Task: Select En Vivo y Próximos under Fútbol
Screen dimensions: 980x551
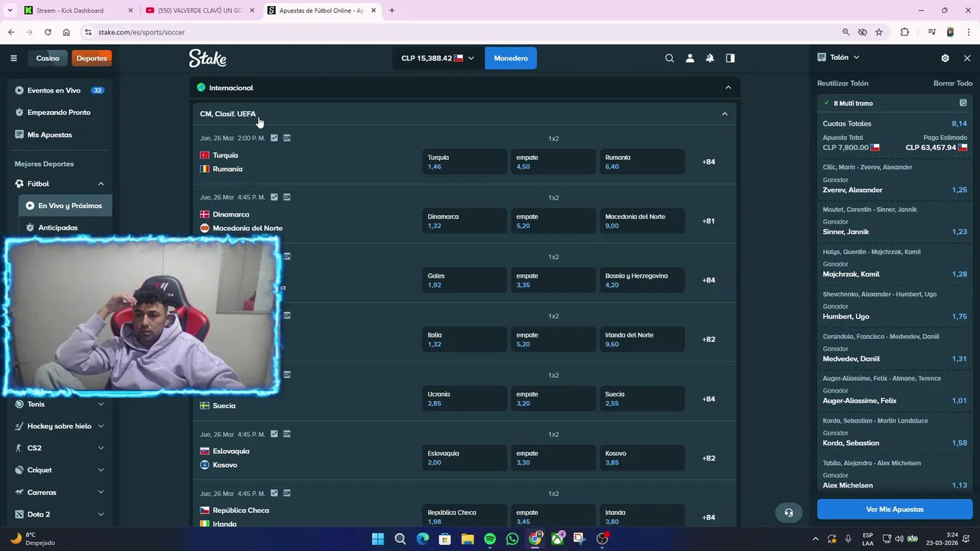Action: pos(65,206)
